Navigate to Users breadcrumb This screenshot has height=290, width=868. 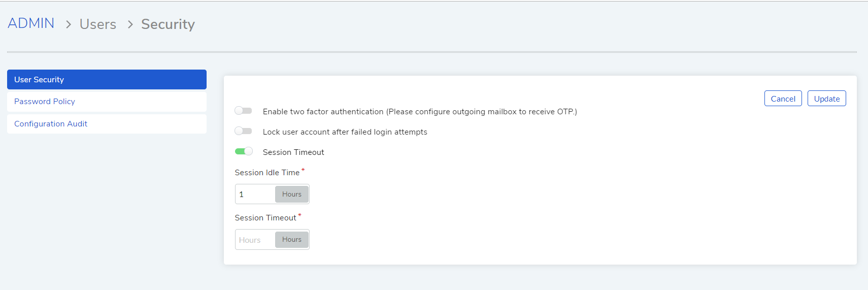pyautogui.click(x=98, y=24)
